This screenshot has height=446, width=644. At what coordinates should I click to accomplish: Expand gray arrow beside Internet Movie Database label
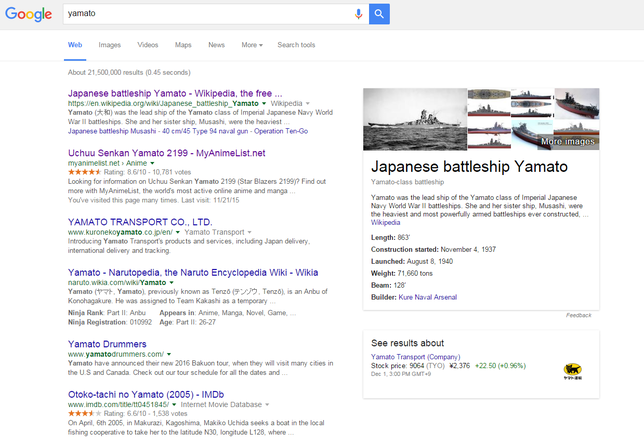267,405
